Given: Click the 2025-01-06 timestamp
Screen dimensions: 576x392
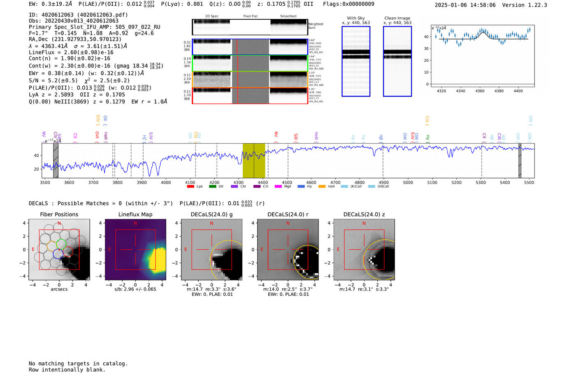Looking at the screenshot, I should 465,5.
